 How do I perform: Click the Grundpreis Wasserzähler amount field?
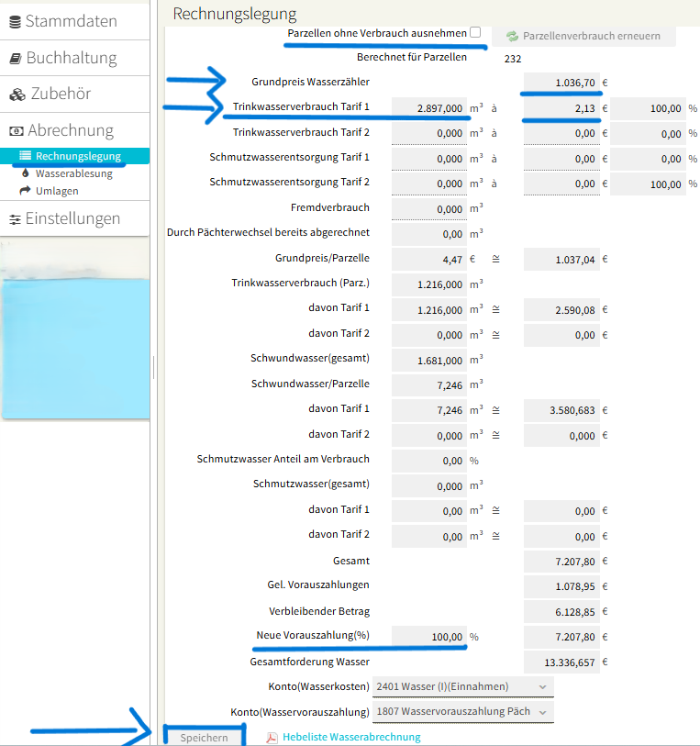[x=561, y=83]
